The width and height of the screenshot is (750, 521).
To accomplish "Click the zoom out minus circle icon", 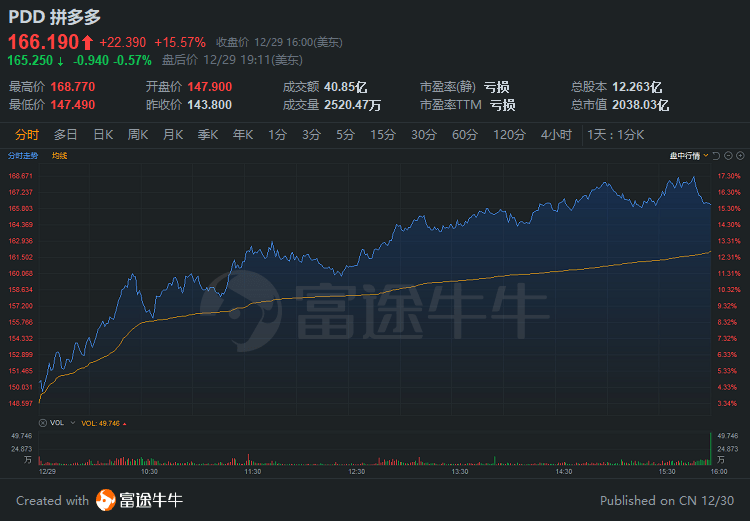I will tap(728, 156).
